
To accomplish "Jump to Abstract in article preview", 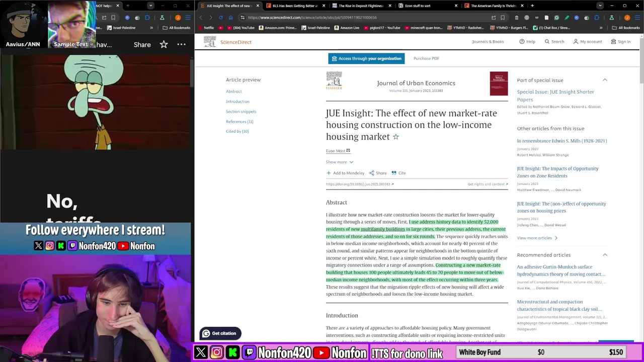I will coord(234,92).
